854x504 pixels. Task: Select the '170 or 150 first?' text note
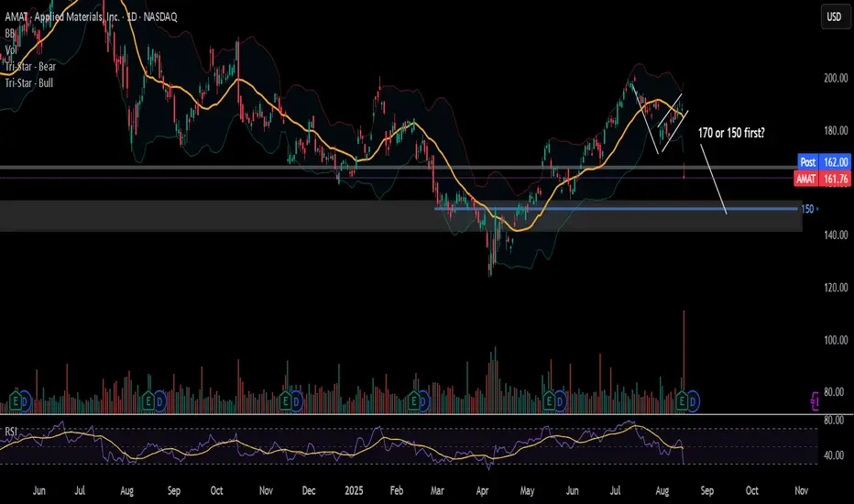[x=731, y=133]
